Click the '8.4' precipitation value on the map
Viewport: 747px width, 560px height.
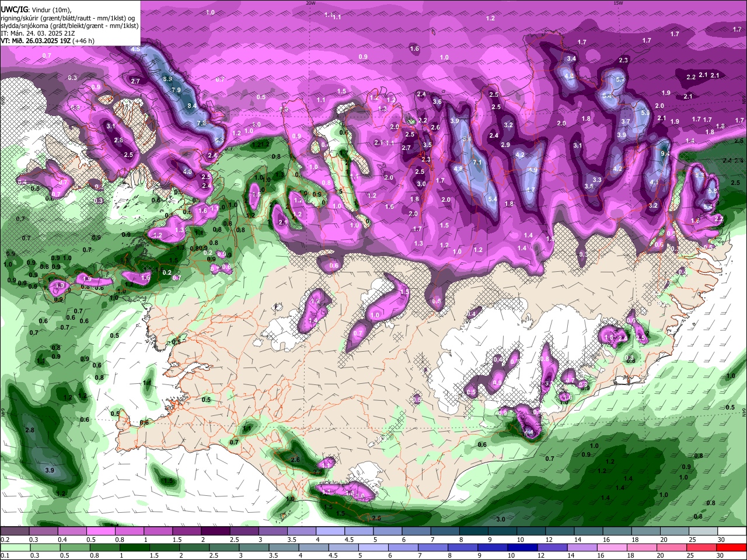pos(192,106)
